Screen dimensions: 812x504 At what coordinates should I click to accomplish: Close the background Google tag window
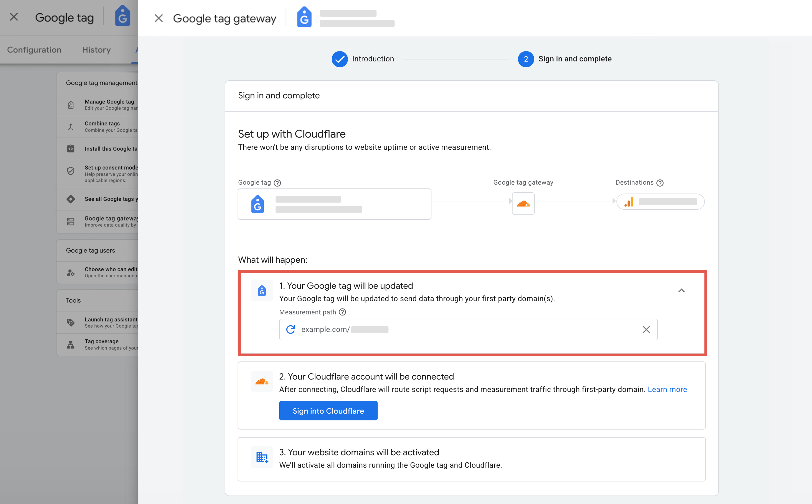pyautogui.click(x=14, y=17)
